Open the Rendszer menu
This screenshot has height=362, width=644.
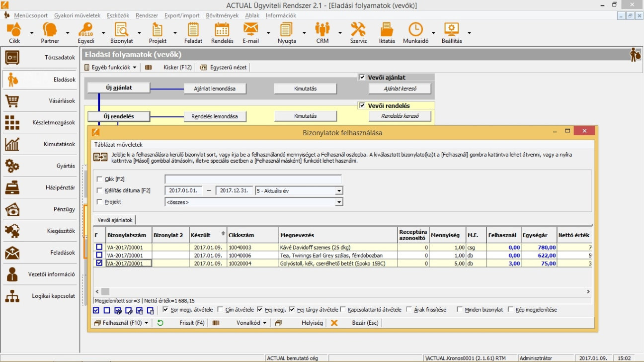(x=147, y=15)
